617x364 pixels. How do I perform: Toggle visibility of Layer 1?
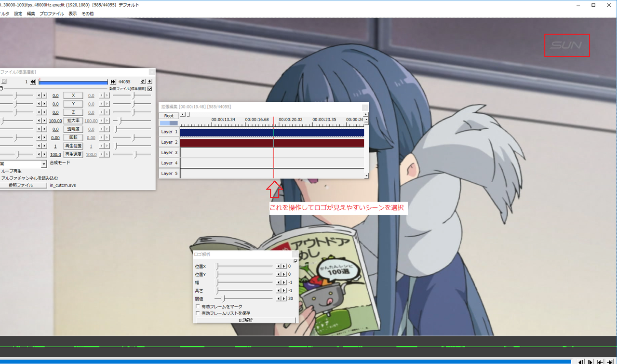(169, 132)
